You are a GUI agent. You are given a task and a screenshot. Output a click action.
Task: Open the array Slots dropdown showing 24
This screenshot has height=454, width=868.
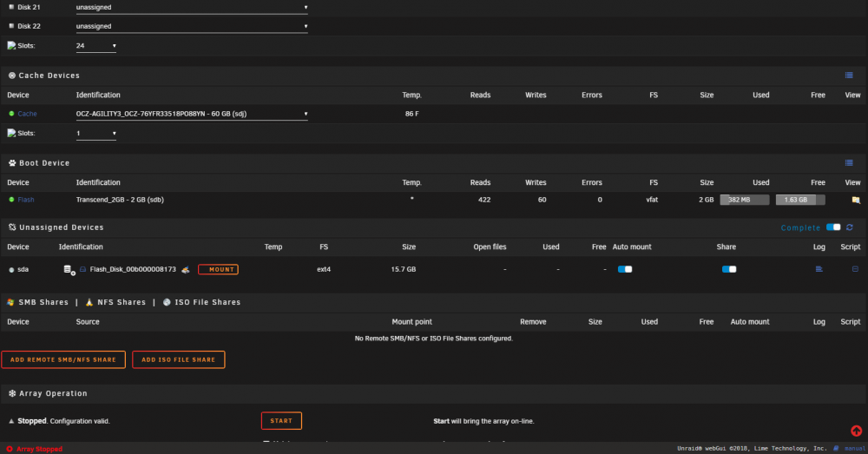pos(95,46)
